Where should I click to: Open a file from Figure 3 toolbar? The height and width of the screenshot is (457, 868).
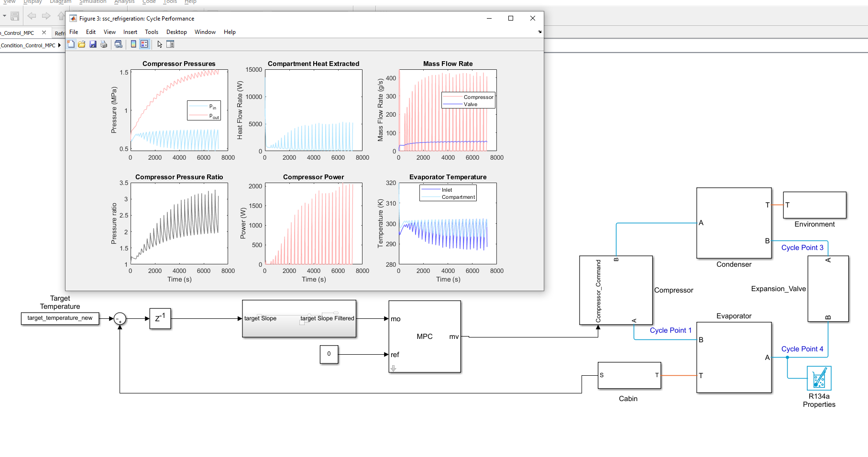click(x=81, y=44)
